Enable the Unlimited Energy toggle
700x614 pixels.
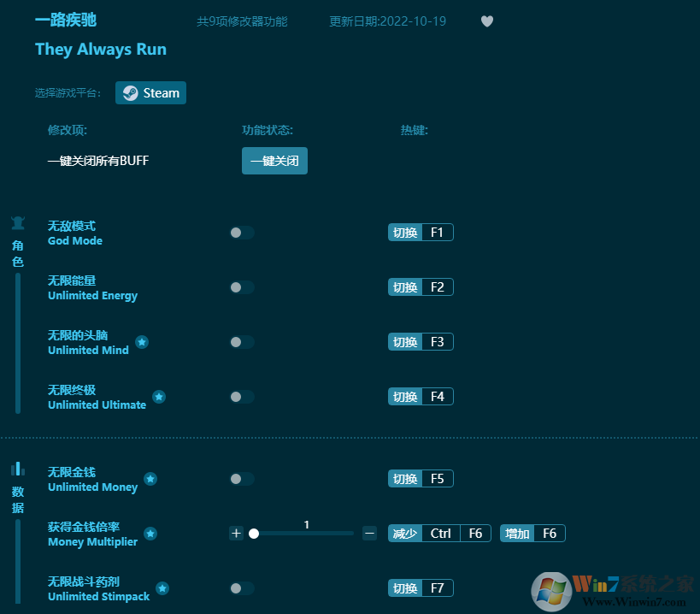point(242,287)
